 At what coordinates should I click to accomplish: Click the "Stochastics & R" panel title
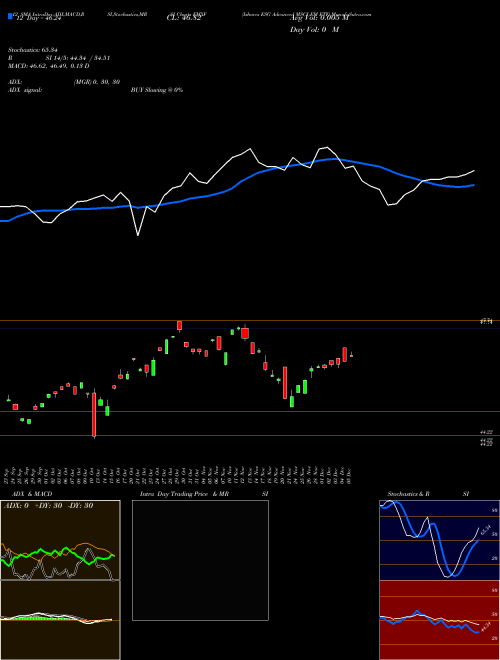[408, 494]
